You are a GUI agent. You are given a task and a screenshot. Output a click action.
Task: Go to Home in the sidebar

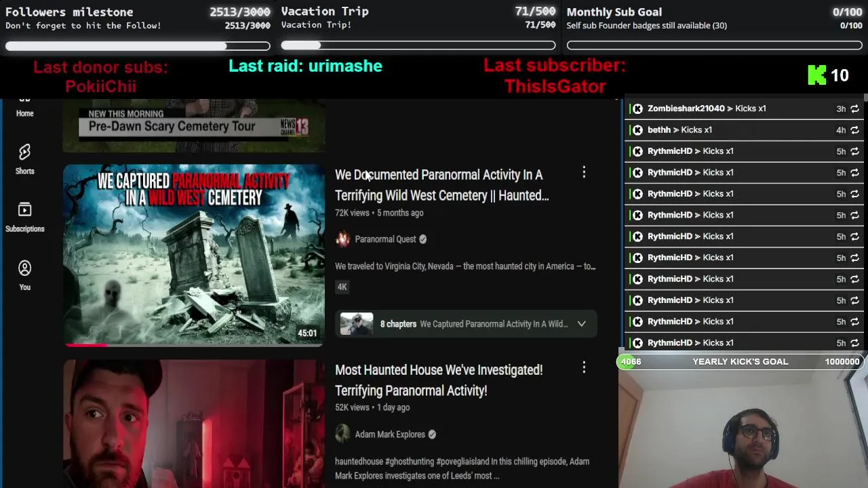point(24,108)
